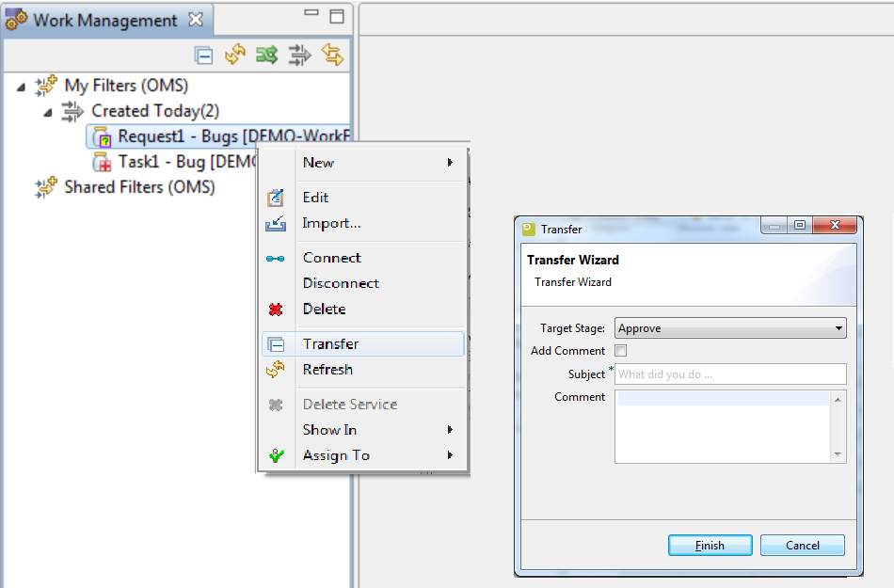
Task: Choose Transfer from the context menu
Action: click(330, 344)
